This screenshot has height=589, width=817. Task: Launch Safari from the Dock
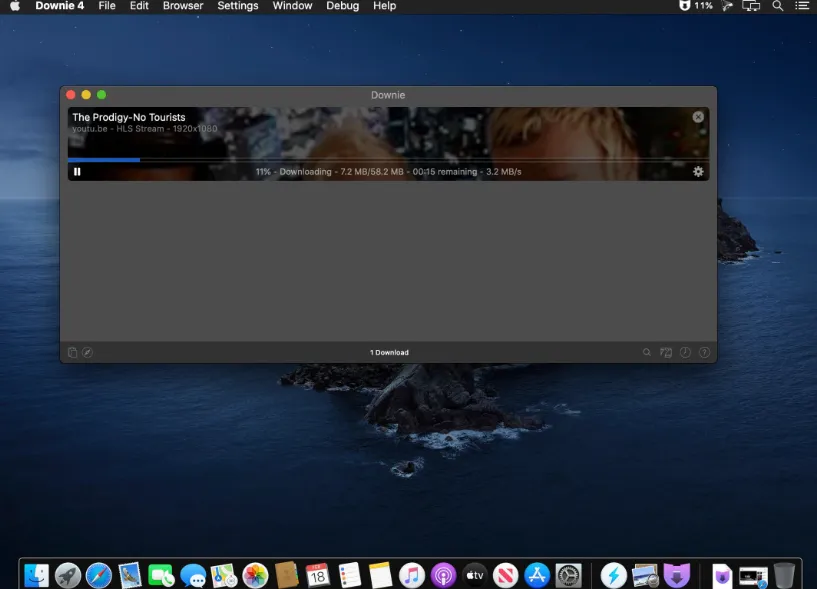point(99,575)
